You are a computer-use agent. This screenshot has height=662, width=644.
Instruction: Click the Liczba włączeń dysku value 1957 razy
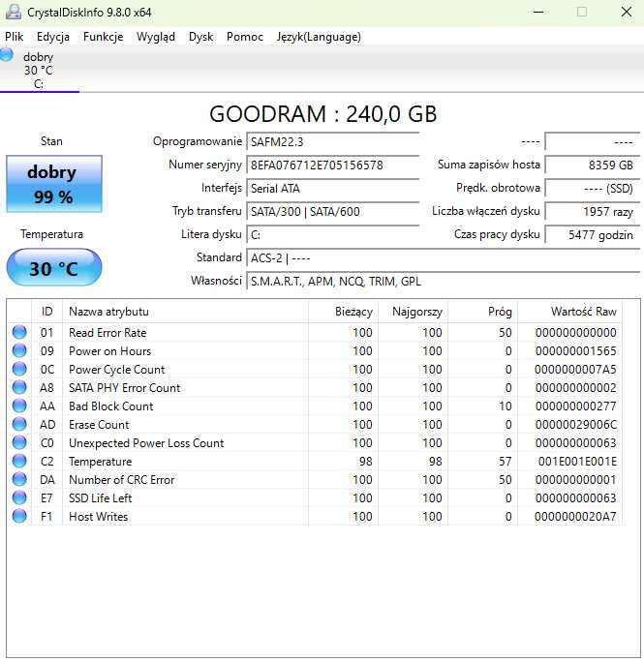coord(593,212)
